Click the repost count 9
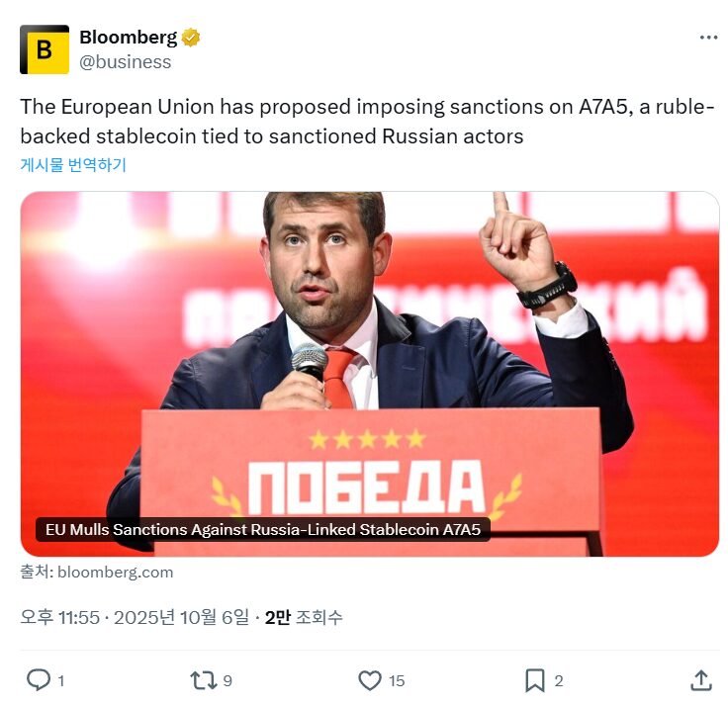The height and width of the screenshot is (708, 728). [227, 680]
